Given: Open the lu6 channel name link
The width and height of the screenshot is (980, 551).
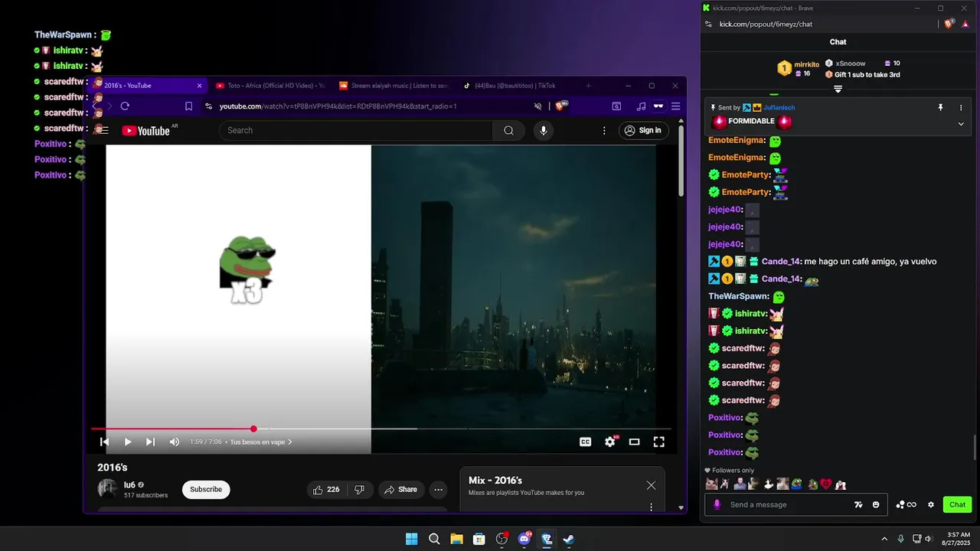Looking at the screenshot, I should [129, 484].
